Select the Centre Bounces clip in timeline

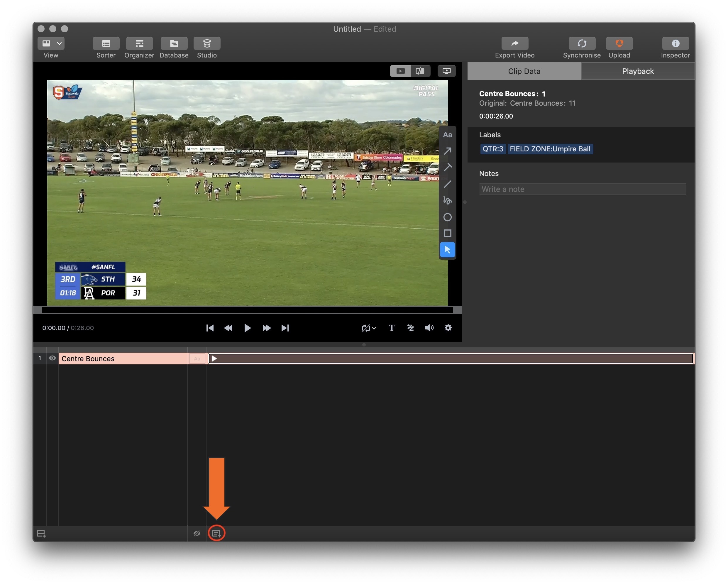pos(451,359)
